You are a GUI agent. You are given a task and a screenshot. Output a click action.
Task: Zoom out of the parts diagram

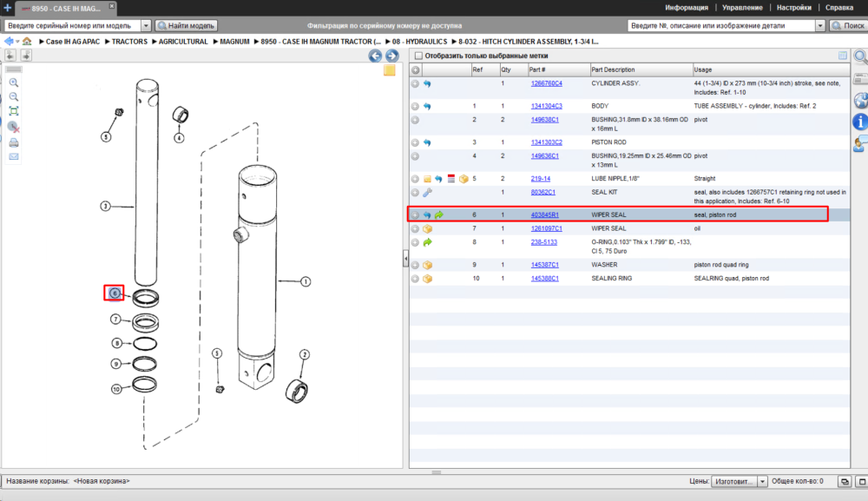click(14, 96)
